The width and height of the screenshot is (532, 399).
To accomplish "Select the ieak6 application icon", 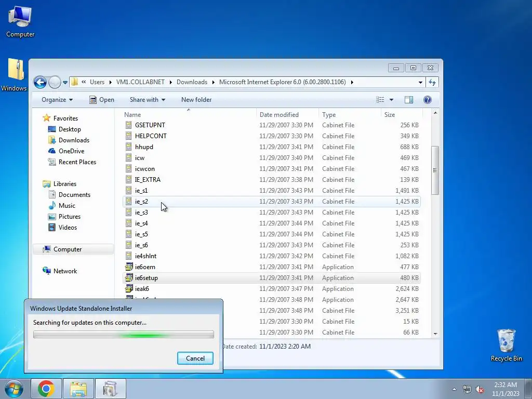I will point(129,288).
